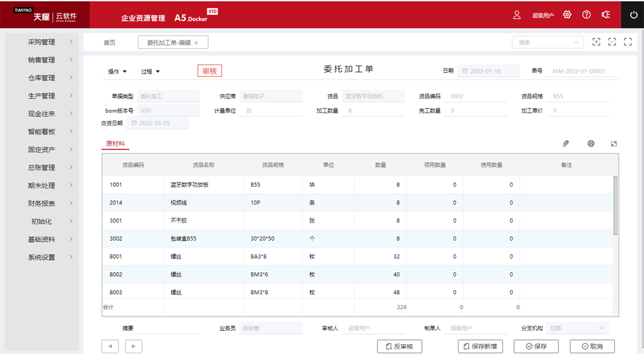Switch to the 首页 tab

click(109, 42)
